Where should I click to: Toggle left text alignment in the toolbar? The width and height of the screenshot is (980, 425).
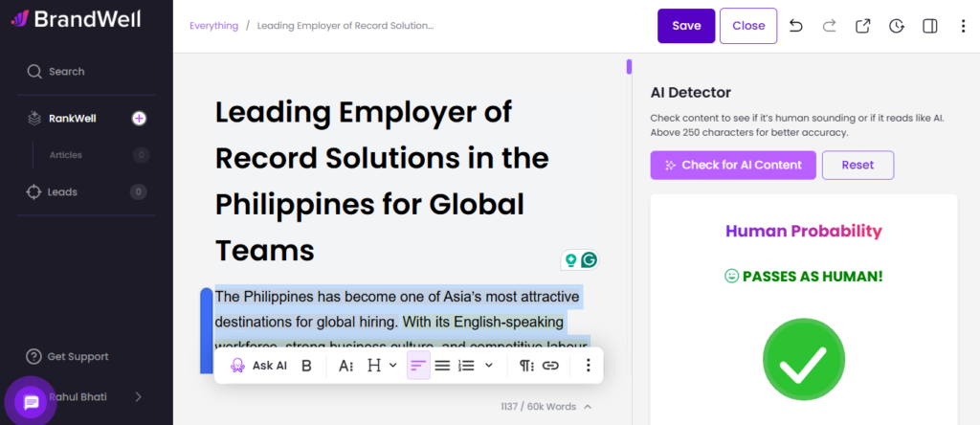[417, 365]
